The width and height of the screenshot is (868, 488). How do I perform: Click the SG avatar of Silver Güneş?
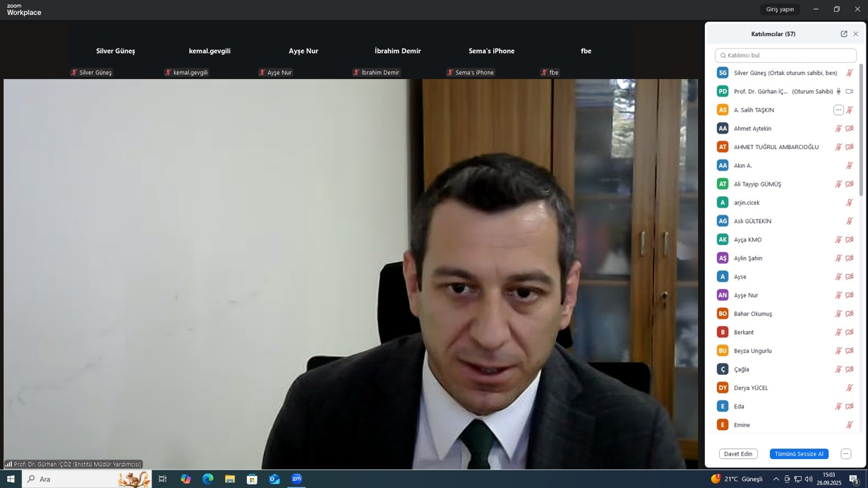tap(723, 73)
